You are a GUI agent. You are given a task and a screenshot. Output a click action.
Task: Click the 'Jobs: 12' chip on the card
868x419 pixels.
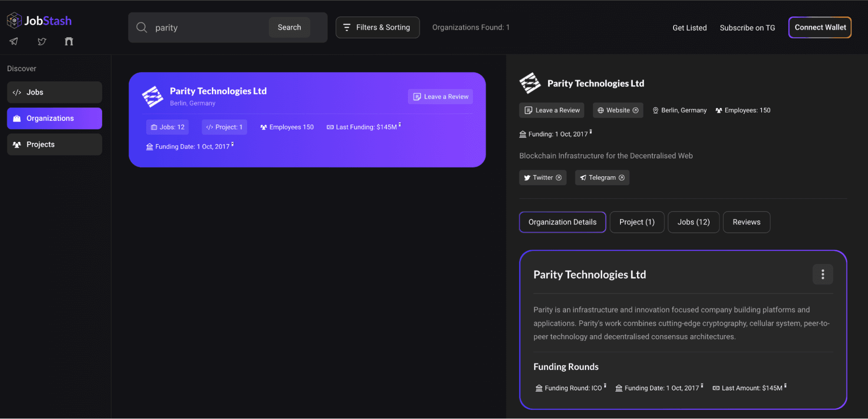168,127
